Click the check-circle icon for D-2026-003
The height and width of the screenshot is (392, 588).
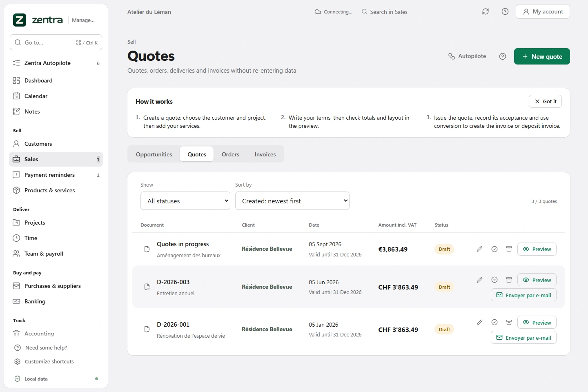click(x=494, y=280)
